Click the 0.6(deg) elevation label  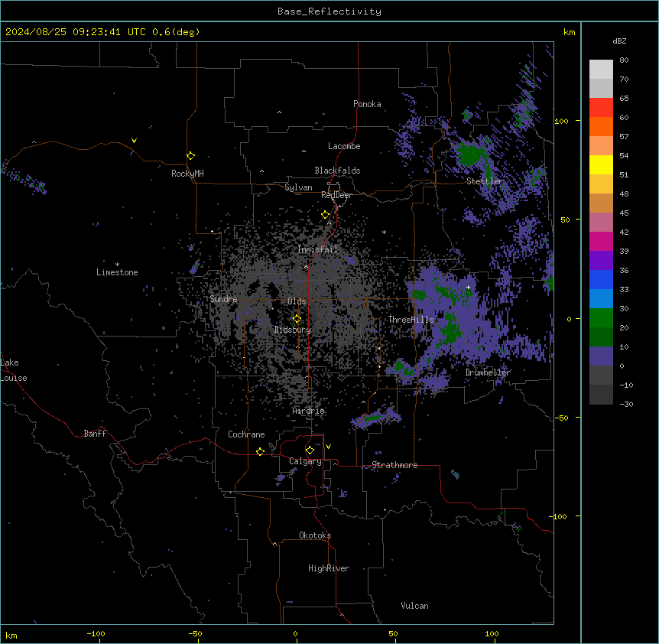coord(176,32)
